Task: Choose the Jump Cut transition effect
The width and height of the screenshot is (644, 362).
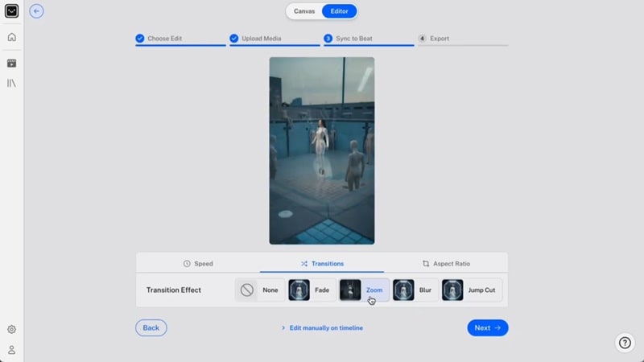Action: pos(471,290)
